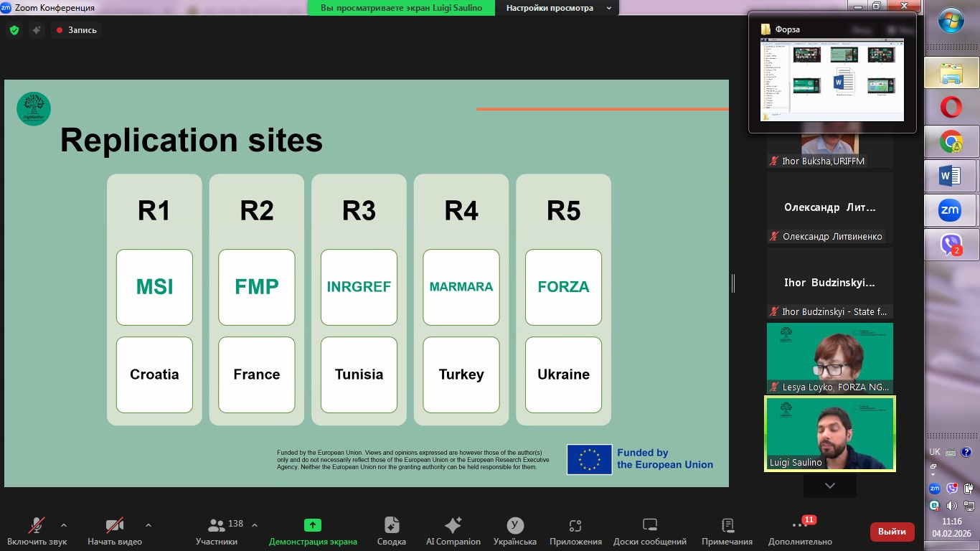Screen dimensions: 980x551
Task: Select Luigi Saulino video thumbnail
Action: click(x=829, y=433)
